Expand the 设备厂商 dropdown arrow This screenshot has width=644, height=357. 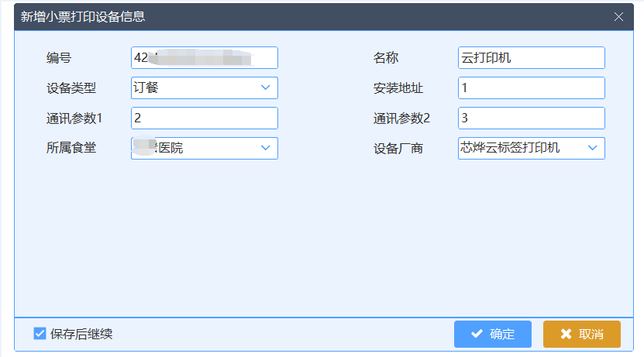click(593, 147)
